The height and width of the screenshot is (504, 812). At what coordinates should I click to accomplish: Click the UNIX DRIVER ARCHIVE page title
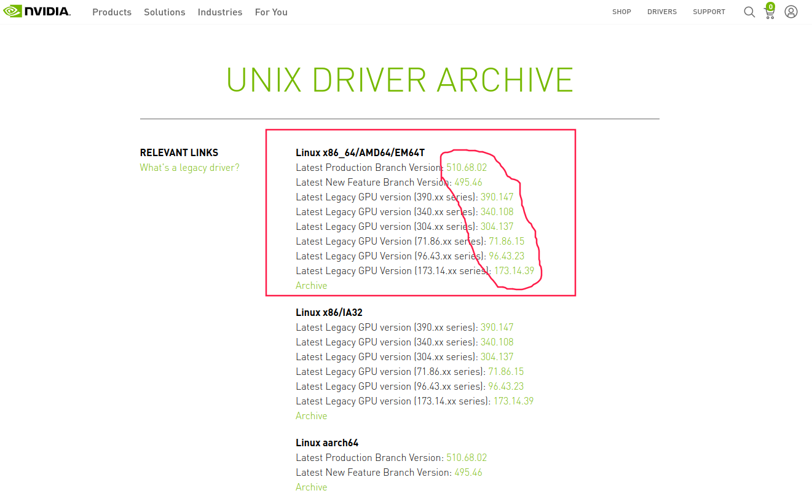(400, 80)
